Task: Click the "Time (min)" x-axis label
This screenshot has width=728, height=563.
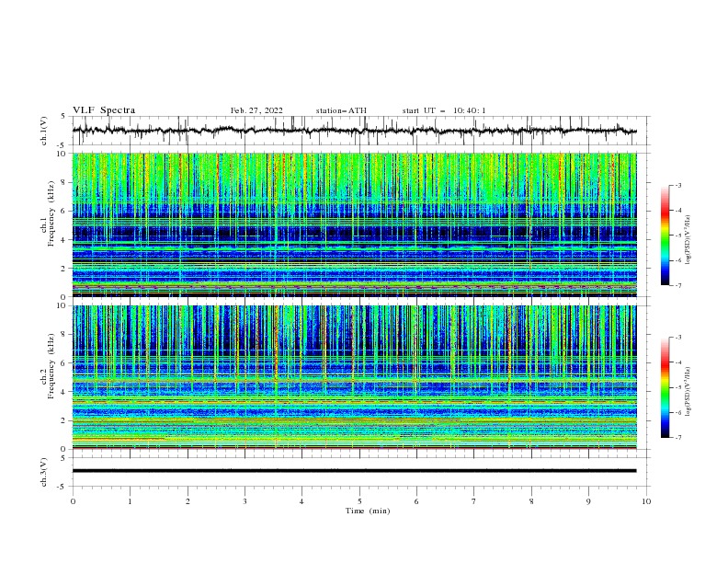Action: click(368, 511)
